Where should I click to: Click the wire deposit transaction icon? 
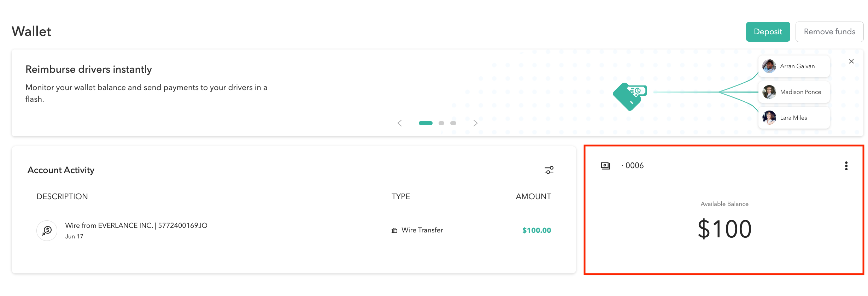click(x=47, y=231)
